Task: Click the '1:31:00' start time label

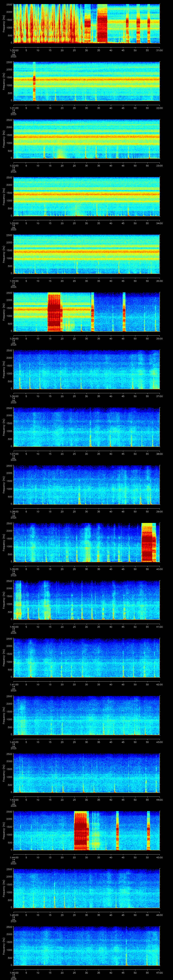Action: 14,108
